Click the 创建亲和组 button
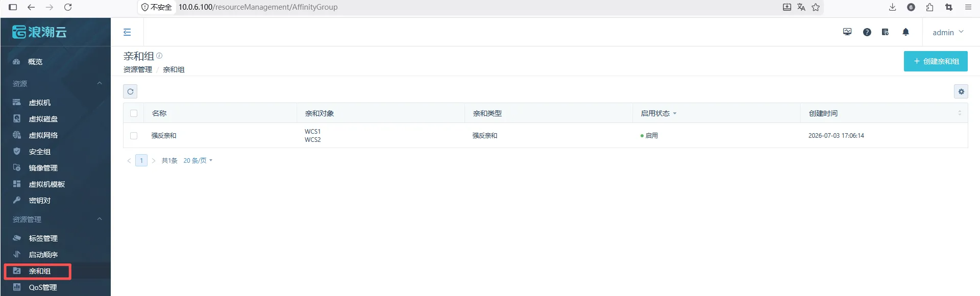 (936, 61)
